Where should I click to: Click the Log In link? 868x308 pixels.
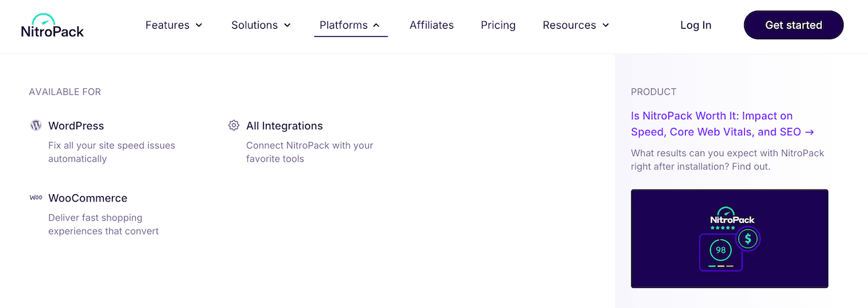[696, 25]
